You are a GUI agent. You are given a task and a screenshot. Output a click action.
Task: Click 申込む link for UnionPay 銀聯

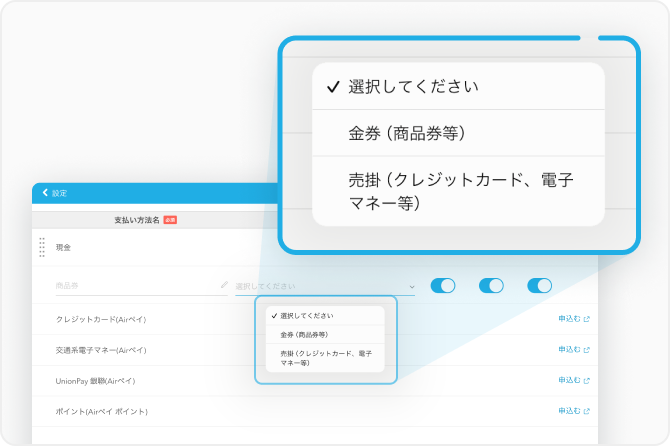(569, 381)
